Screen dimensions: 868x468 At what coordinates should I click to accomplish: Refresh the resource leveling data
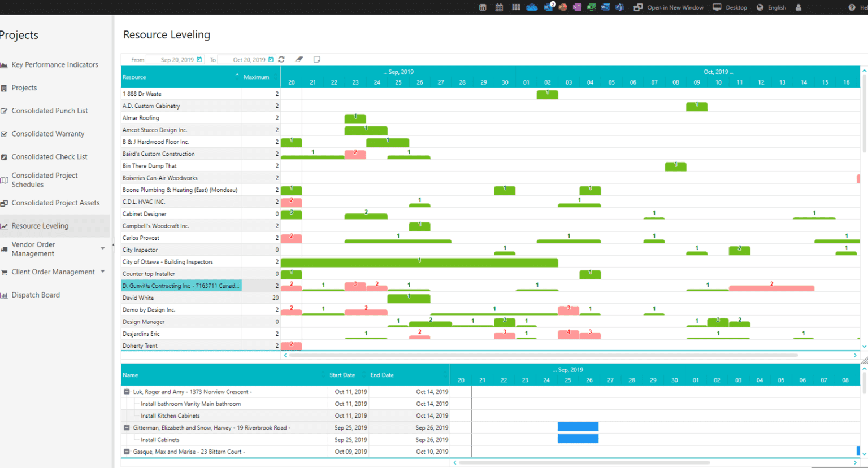(x=281, y=59)
